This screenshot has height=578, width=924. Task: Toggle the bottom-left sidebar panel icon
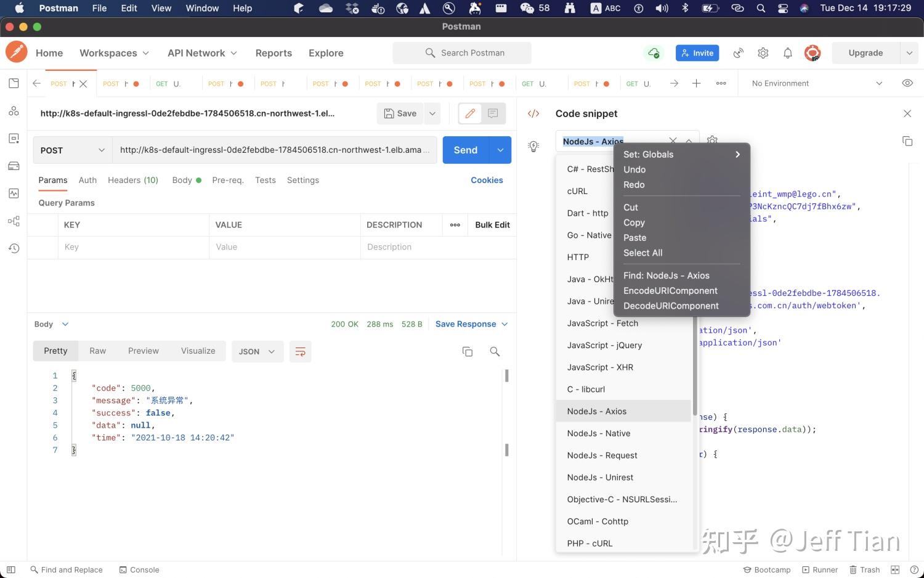tap(10, 569)
